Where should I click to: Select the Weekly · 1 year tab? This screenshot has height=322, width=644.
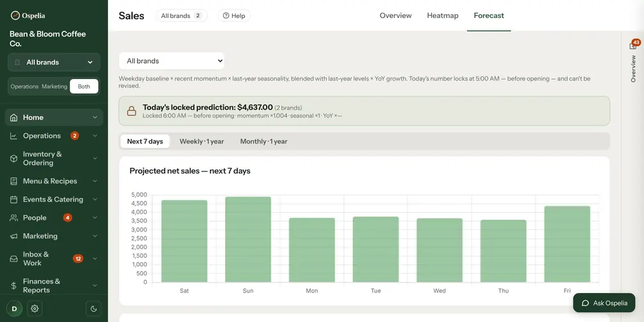(202, 141)
